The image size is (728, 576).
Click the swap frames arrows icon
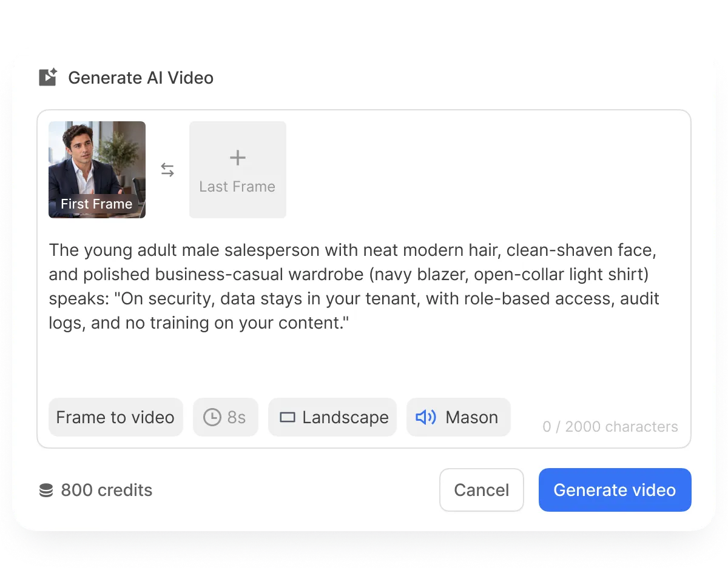coord(167,170)
